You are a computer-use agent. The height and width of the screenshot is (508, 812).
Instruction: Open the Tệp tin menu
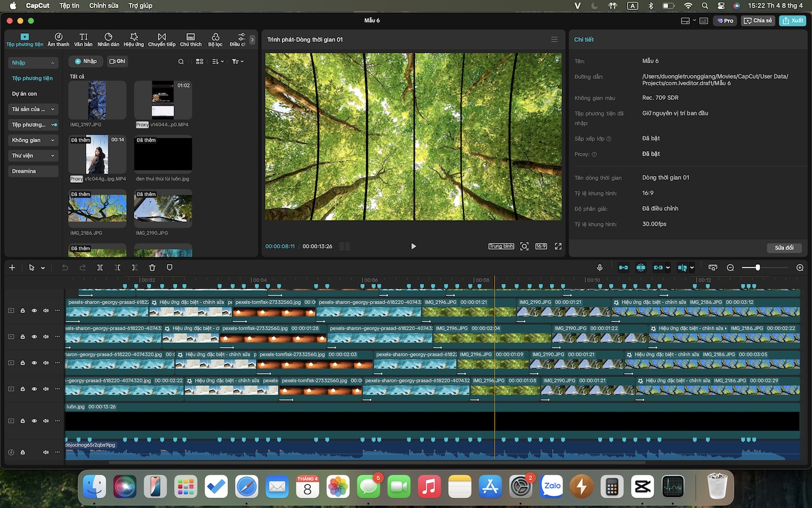coord(70,6)
